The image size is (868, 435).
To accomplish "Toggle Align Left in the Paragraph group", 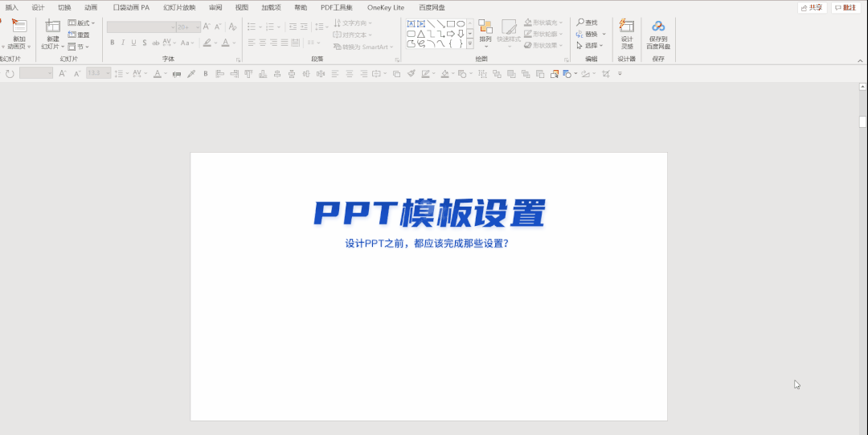I will click(x=252, y=42).
